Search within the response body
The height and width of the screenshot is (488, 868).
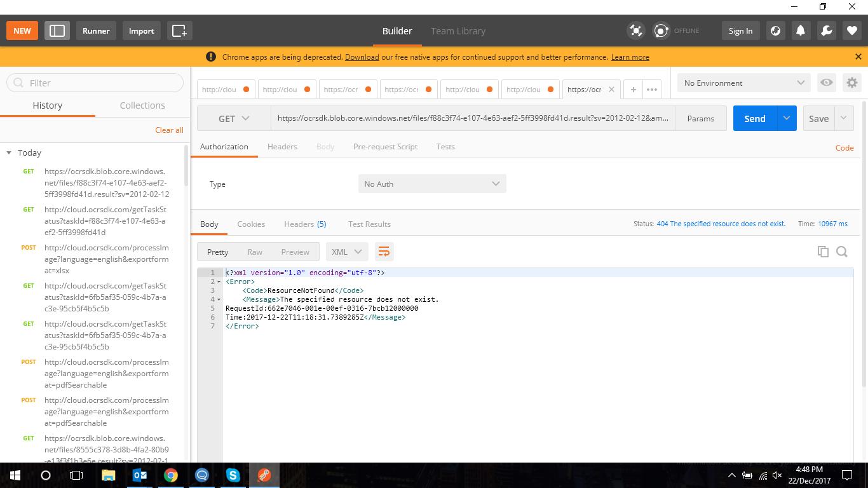pyautogui.click(x=842, y=251)
